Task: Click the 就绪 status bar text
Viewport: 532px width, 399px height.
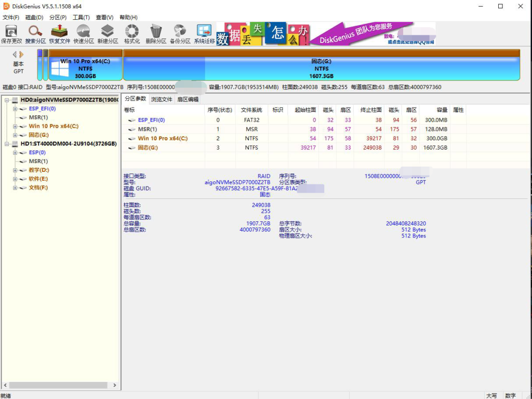Action: point(6,395)
